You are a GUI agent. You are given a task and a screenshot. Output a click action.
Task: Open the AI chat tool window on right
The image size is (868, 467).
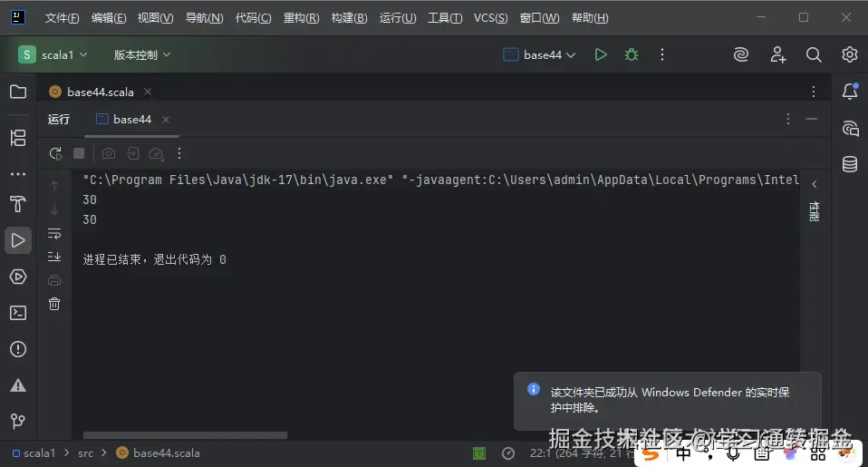(850, 129)
